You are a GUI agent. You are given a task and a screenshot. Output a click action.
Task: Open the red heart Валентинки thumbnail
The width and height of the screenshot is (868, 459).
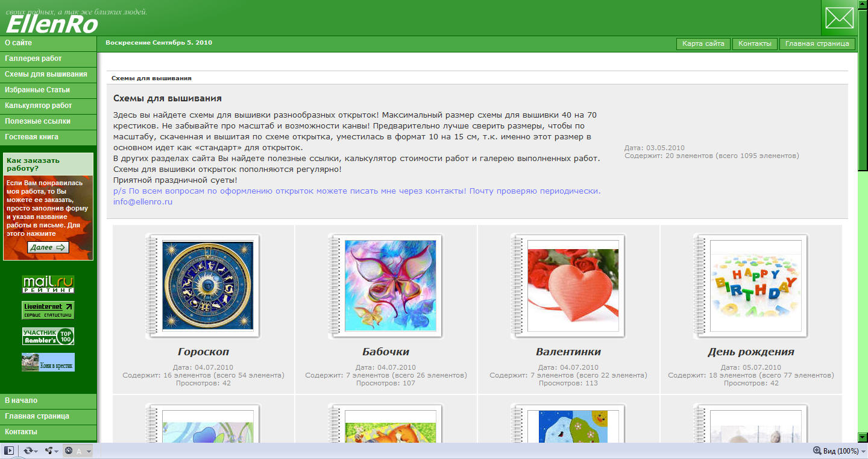click(573, 285)
